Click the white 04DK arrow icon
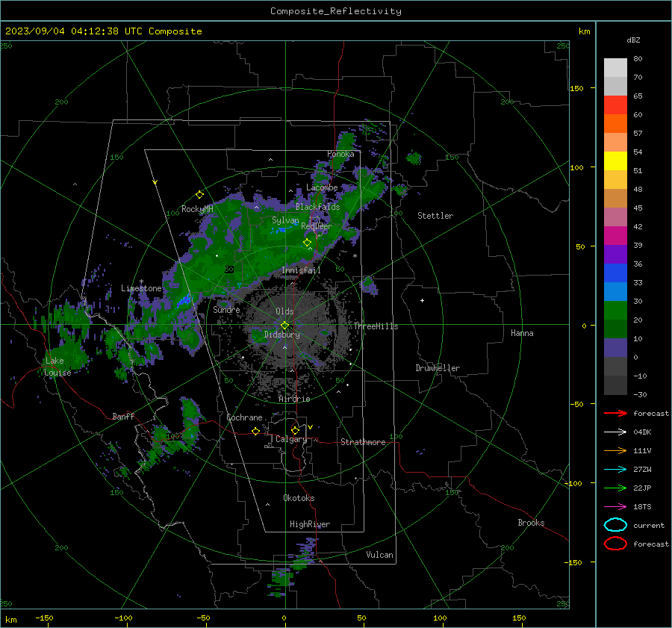This screenshot has width=672, height=628. pos(615,432)
